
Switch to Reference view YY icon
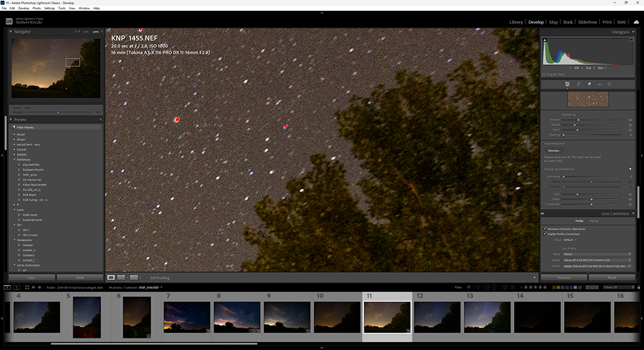pyautogui.click(x=134, y=278)
